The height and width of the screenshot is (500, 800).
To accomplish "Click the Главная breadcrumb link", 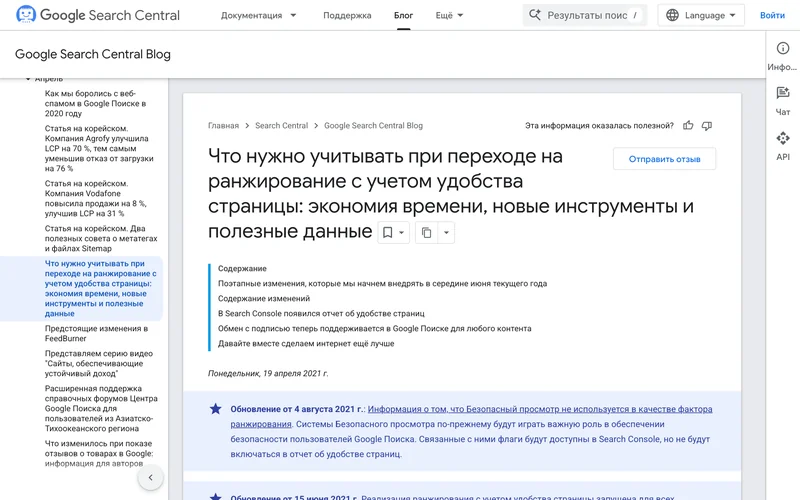I will (223, 126).
